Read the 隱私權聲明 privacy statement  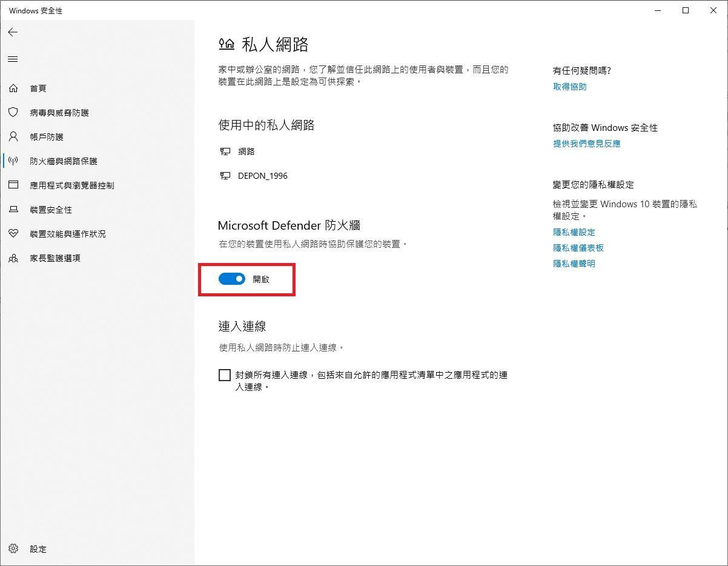pyautogui.click(x=574, y=263)
